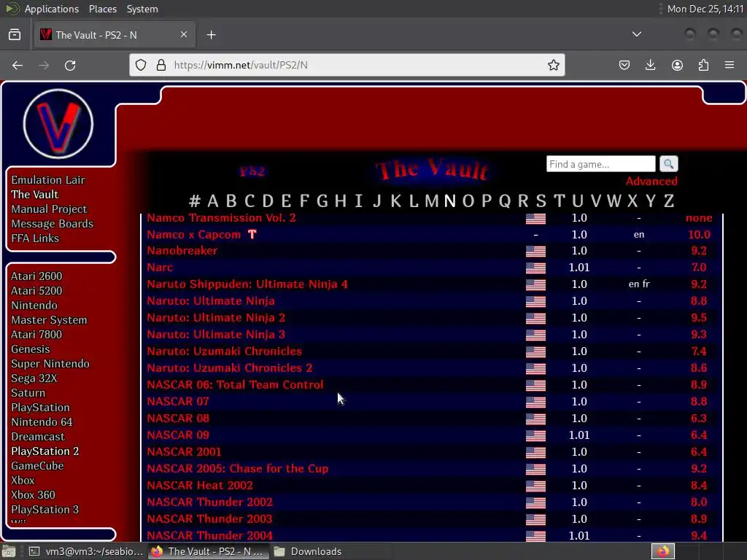Screen dimensions: 747x560
Task: Switch to the vm3@vm3 terminal taskbar window
Action: click(86, 551)
